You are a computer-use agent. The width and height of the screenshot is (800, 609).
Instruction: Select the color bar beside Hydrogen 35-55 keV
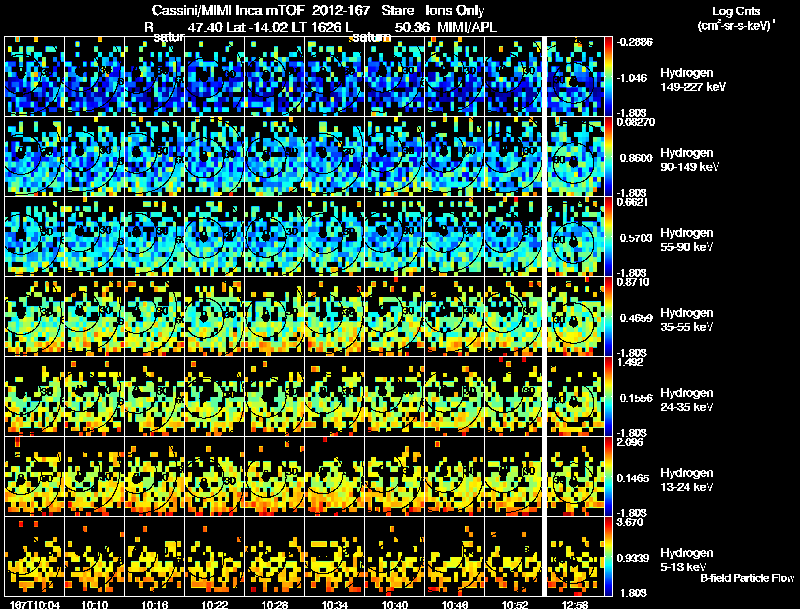tap(608, 316)
